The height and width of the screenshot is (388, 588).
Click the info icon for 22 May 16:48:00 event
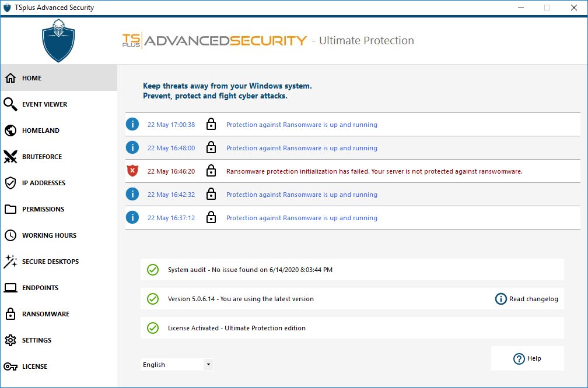point(132,147)
